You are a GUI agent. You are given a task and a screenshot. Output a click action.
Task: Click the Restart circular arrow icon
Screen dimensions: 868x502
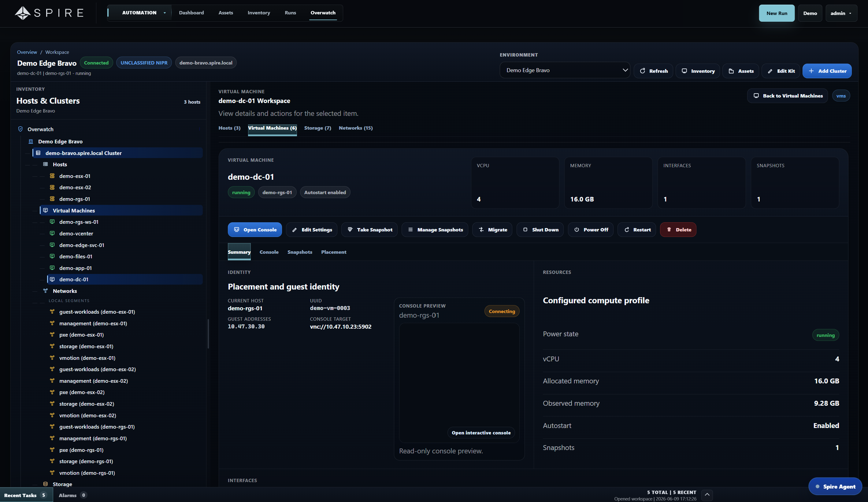[627, 230]
